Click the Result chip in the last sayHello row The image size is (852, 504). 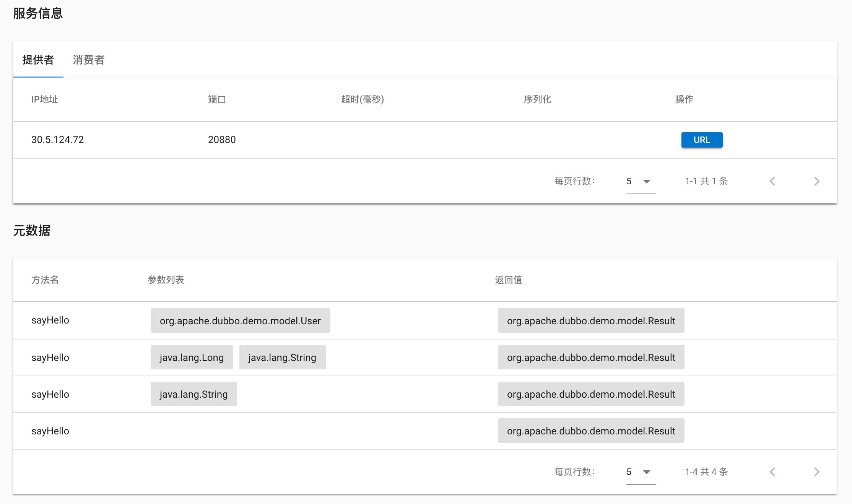(x=591, y=431)
